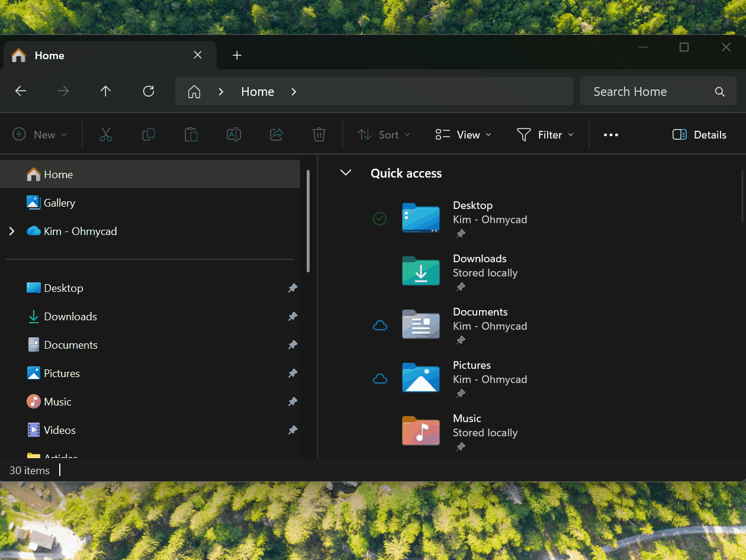
Task: Click the Copy icon in toolbar
Action: (x=149, y=135)
